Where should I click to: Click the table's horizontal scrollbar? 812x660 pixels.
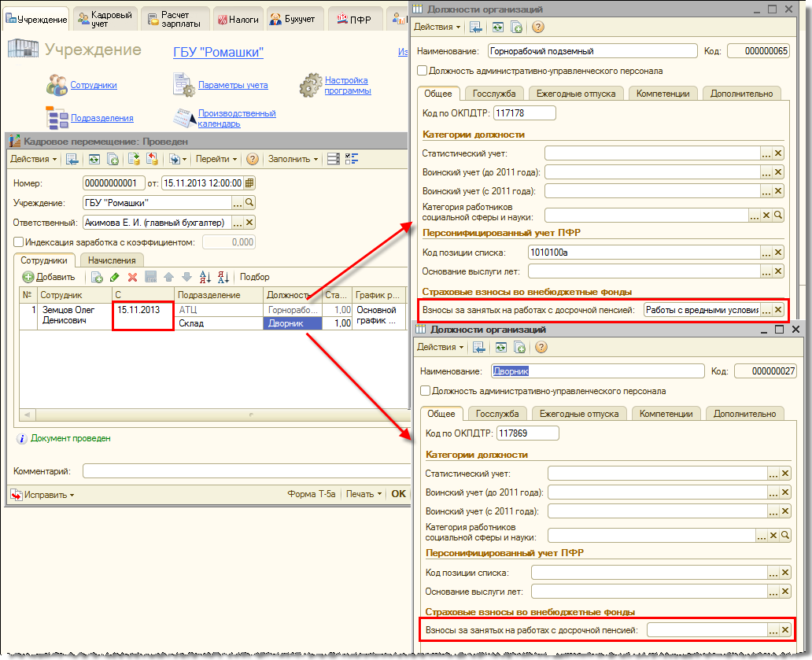point(213,415)
